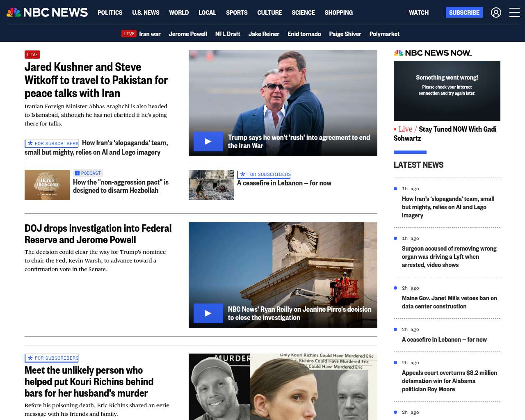Click For Subscribers badge above Kouri Richins story
This screenshot has width=525, height=420.
tap(52, 358)
